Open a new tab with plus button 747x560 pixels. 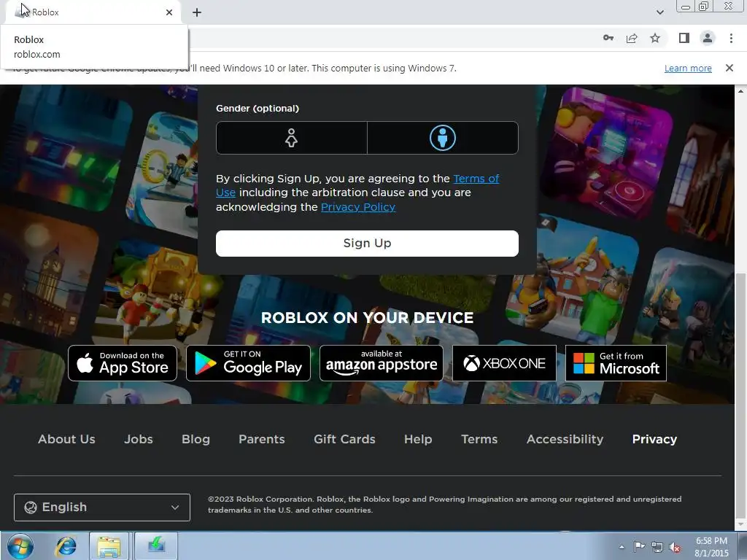(x=197, y=12)
